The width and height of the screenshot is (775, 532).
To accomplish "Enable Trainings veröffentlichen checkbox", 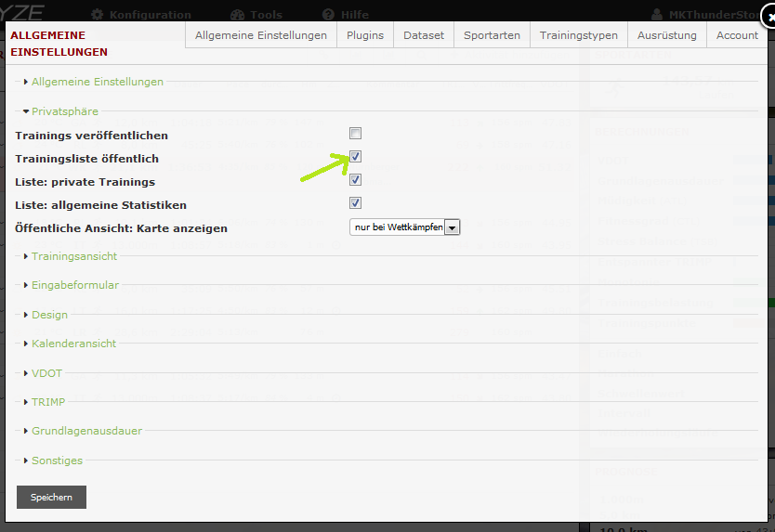I will (x=355, y=134).
